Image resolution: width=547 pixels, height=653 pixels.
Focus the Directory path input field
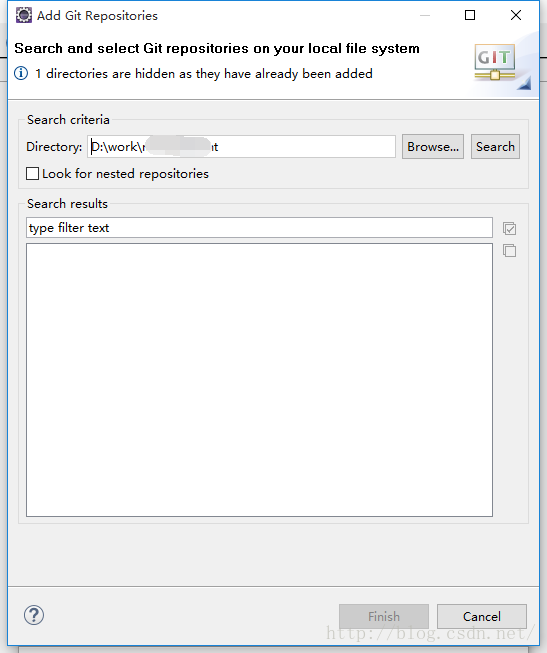(x=241, y=147)
